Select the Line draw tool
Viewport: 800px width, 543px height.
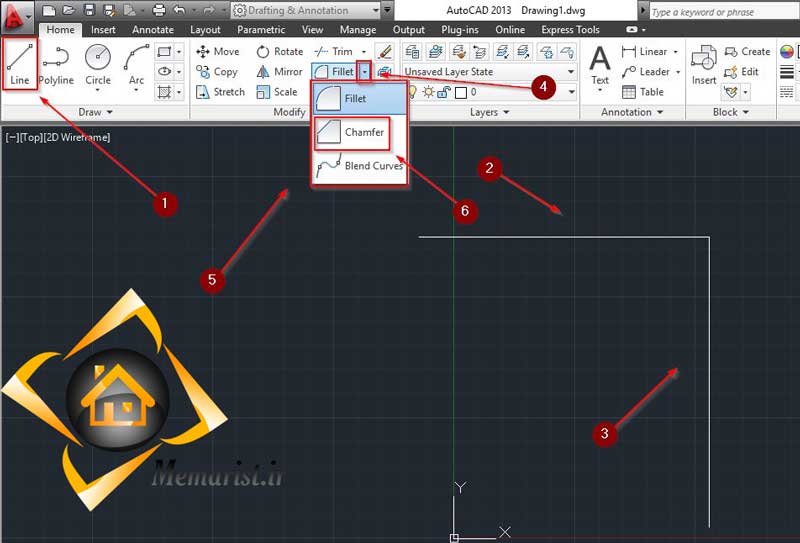click(20, 64)
